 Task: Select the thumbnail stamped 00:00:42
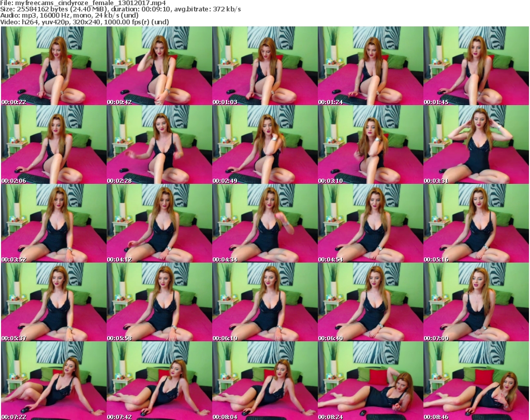coord(159,66)
